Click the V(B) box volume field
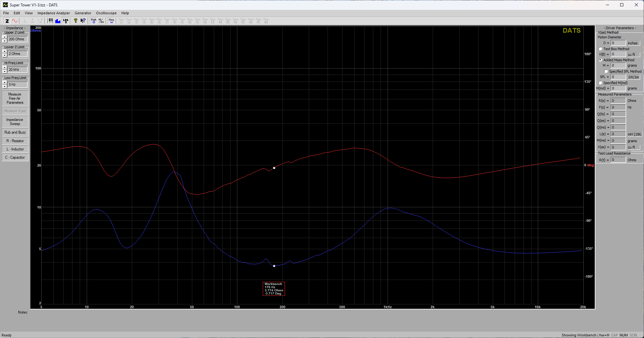This screenshot has height=338, width=644. (x=618, y=54)
